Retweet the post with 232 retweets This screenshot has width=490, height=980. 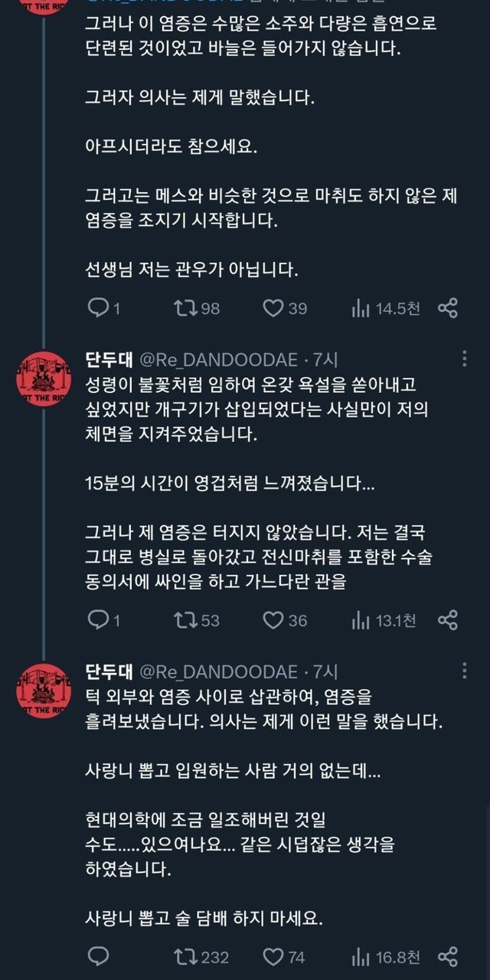click(185, 956)
